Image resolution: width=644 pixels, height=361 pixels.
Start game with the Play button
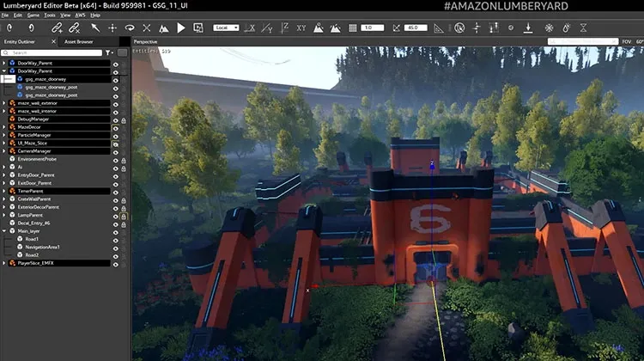(x=180, y=28)
